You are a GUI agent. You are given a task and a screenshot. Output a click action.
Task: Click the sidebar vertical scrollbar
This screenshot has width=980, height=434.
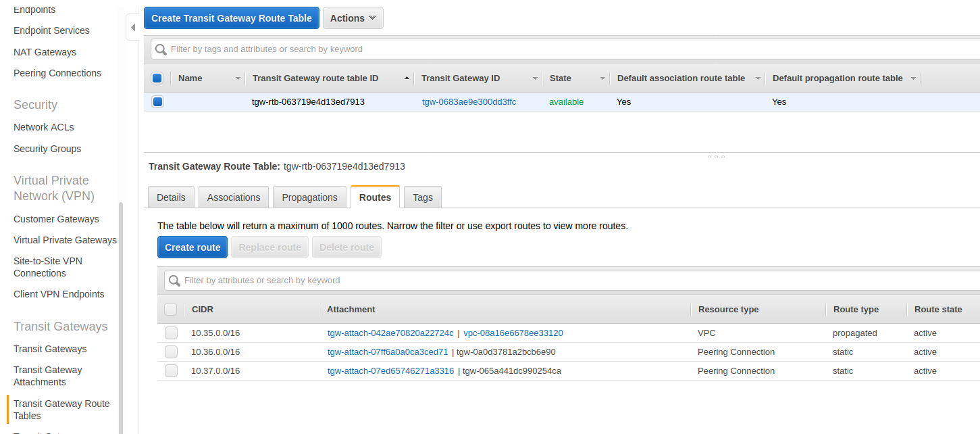pyautogui.click(x=121, y=318)
